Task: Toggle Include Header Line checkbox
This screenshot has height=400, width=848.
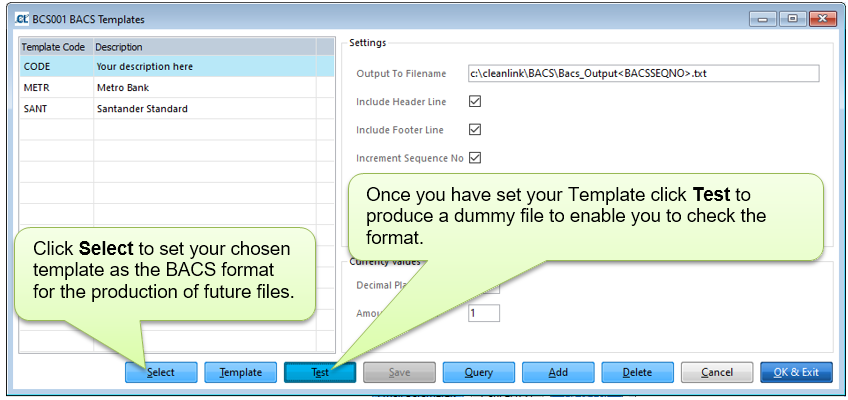Action: (x=475, y=102)
